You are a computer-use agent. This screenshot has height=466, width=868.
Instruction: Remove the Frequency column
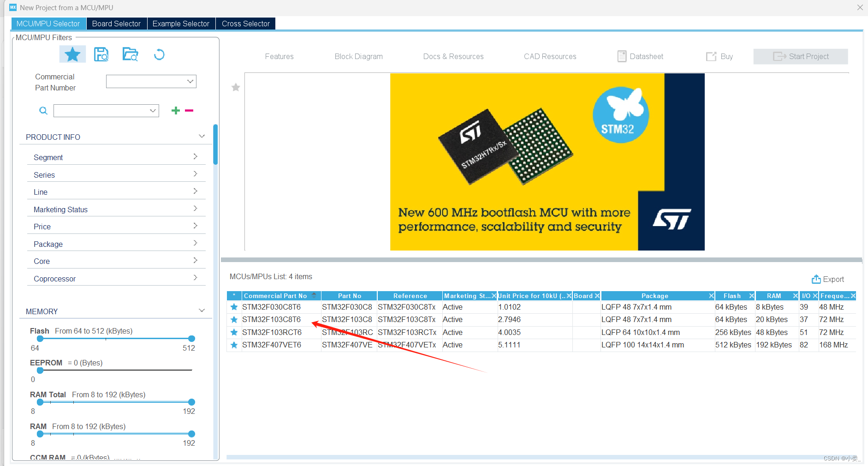[x=853, y=296]
